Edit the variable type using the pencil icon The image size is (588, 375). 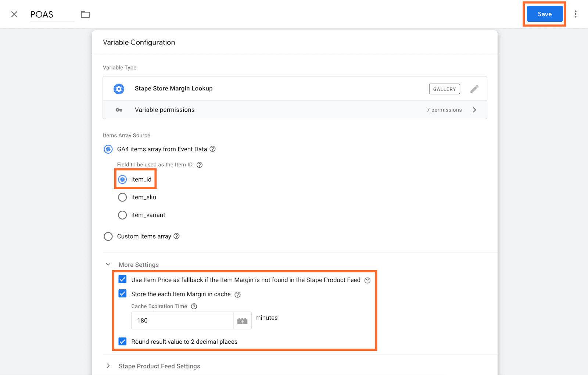[474, 89]
